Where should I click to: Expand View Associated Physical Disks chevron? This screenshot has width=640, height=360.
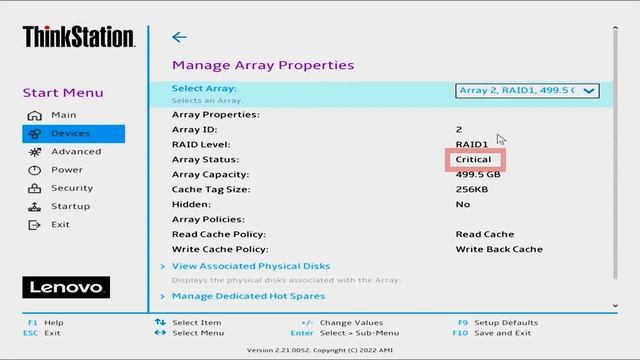[162, 267]
